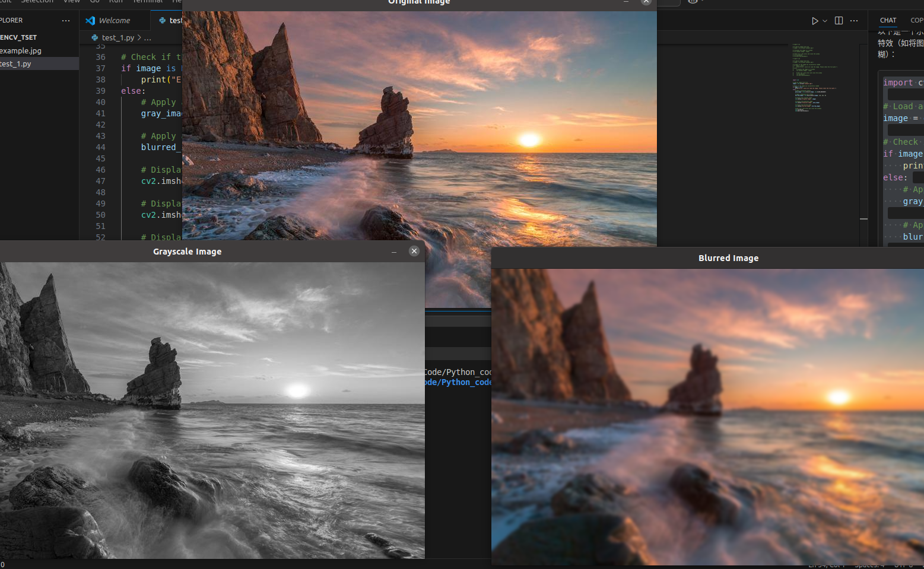The height and width of the screenshot is (569, 924).
Task: Click the editor vertical scrollbar marker
Action: pos(864,219)
